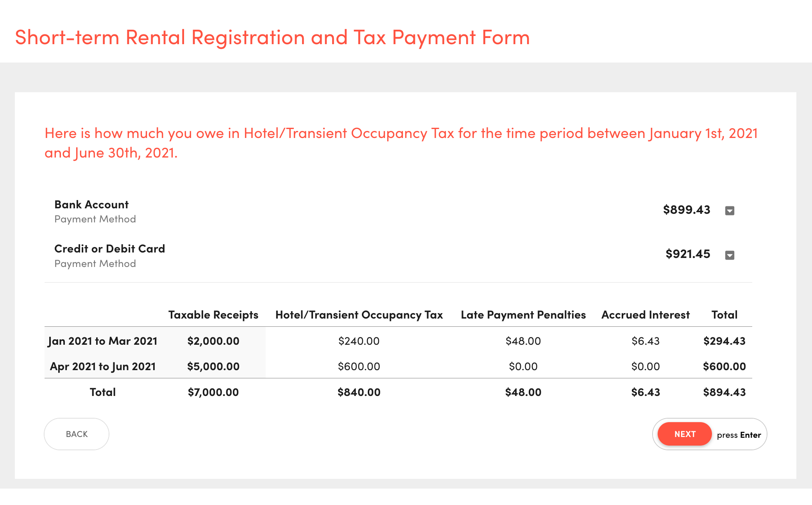Click the $894.43 grand total value
The width and height of the screenshot is (812, 505).
pos(724,392)
